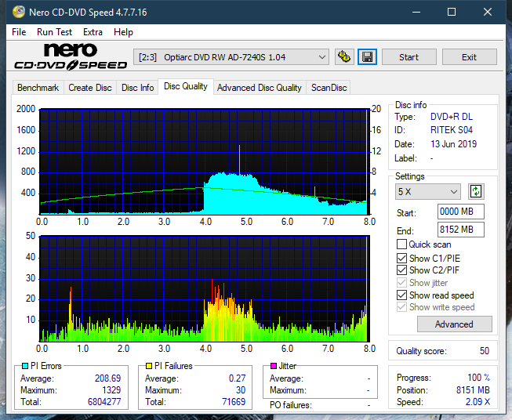Click the Nero disc icon in title bar
Image resolution: width=512 pixels, height=420 pixels.
(x=19, y=12)
